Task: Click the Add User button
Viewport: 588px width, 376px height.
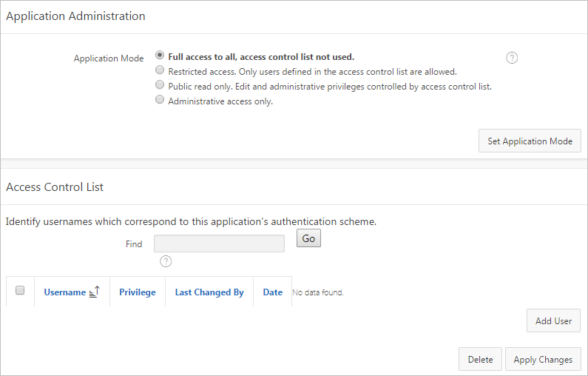Action: click(x=553, y=321)
